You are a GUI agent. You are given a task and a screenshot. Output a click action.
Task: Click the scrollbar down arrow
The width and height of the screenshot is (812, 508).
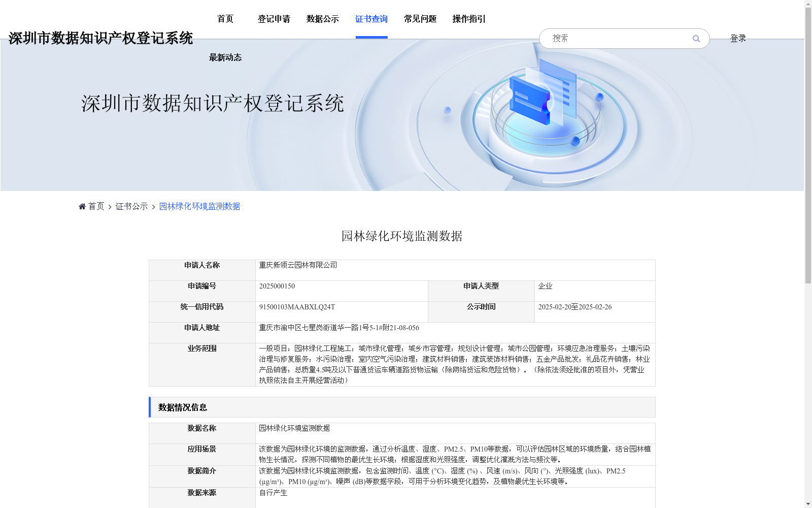click(808, 504)
